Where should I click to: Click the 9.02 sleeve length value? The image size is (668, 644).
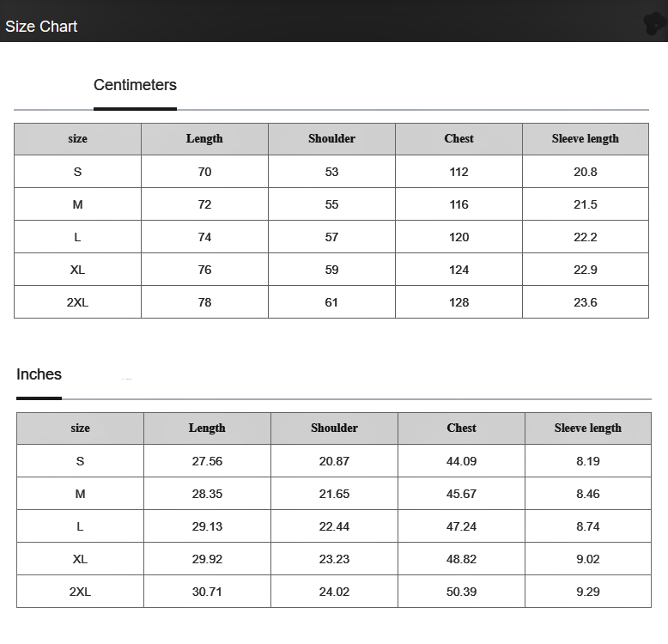coord(588,559)
